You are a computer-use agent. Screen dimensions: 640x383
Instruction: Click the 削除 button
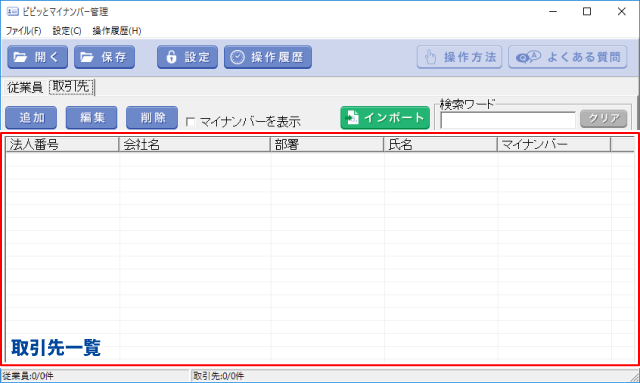click(x=152, y=118)
